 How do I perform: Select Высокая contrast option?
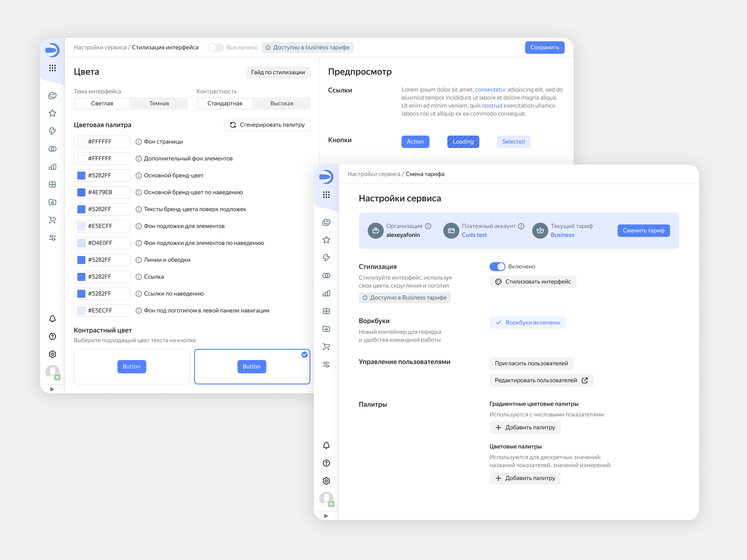coord(282,103)
